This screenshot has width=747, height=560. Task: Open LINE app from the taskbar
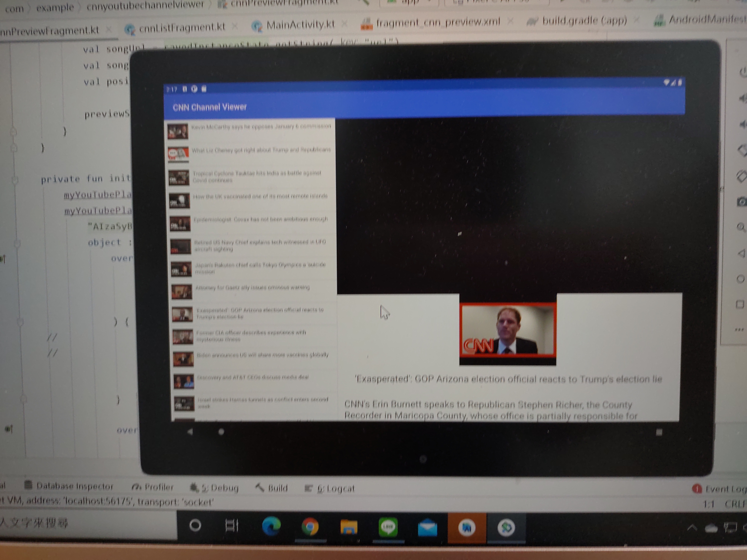pos(388,527)
